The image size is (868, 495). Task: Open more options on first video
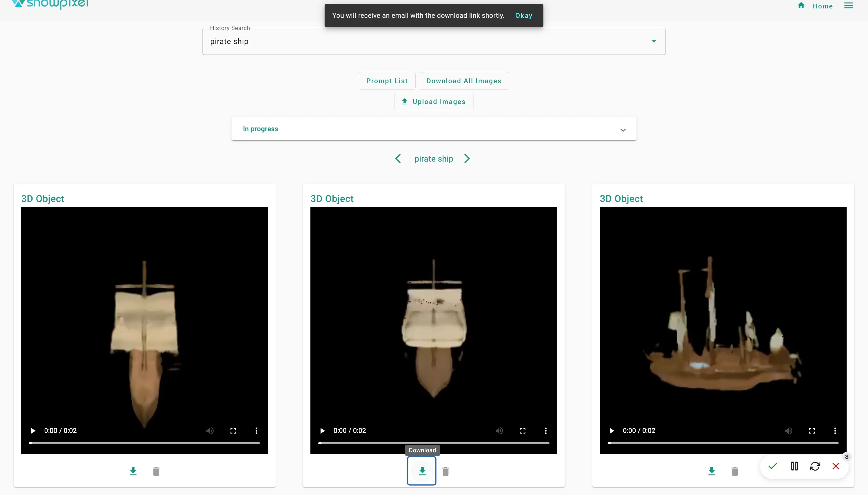coord(256,431)
